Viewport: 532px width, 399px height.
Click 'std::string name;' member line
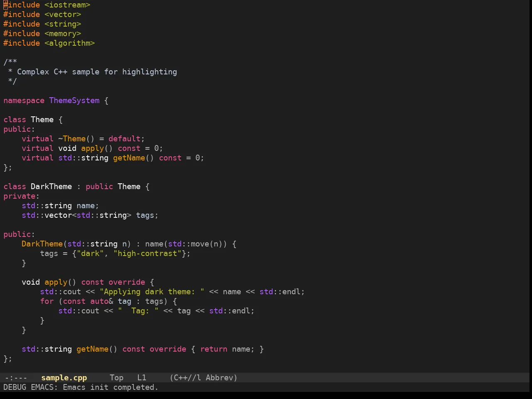(x=60, y=206)
